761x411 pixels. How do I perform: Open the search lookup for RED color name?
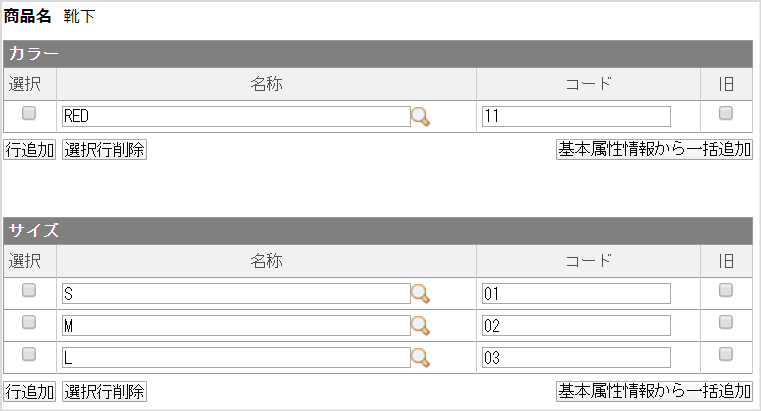[x=420, y=117]
